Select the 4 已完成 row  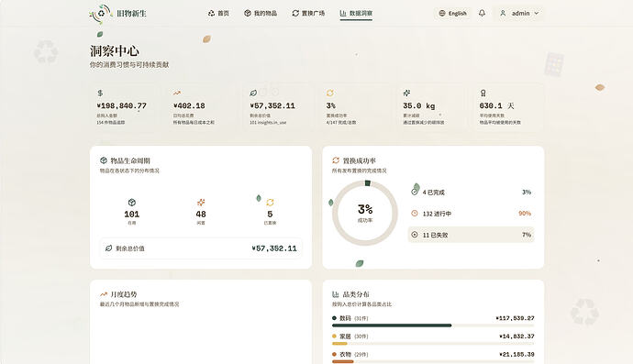pyautogui.click(x=472, y=193)
